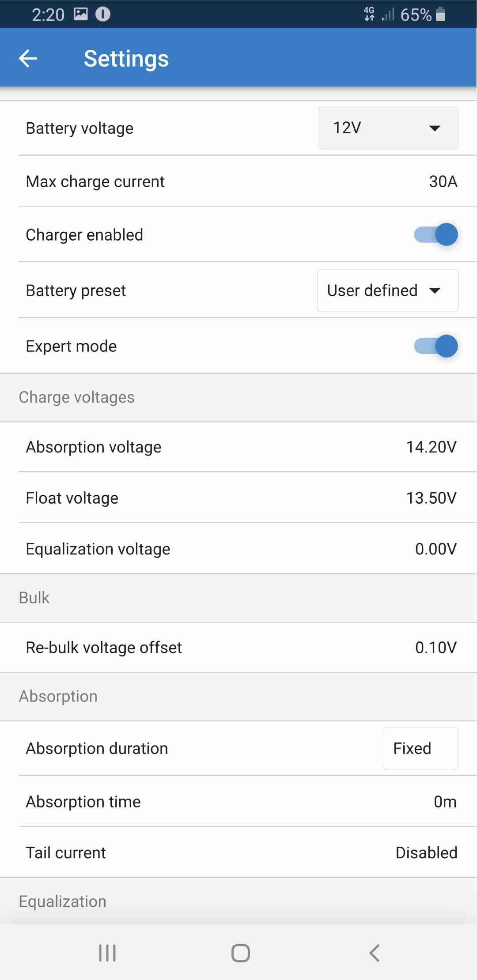Open the Absorption duration Fixed selector
Viewport: 477px width, 980px height.
pyautogui.click(x=420, y=748)
